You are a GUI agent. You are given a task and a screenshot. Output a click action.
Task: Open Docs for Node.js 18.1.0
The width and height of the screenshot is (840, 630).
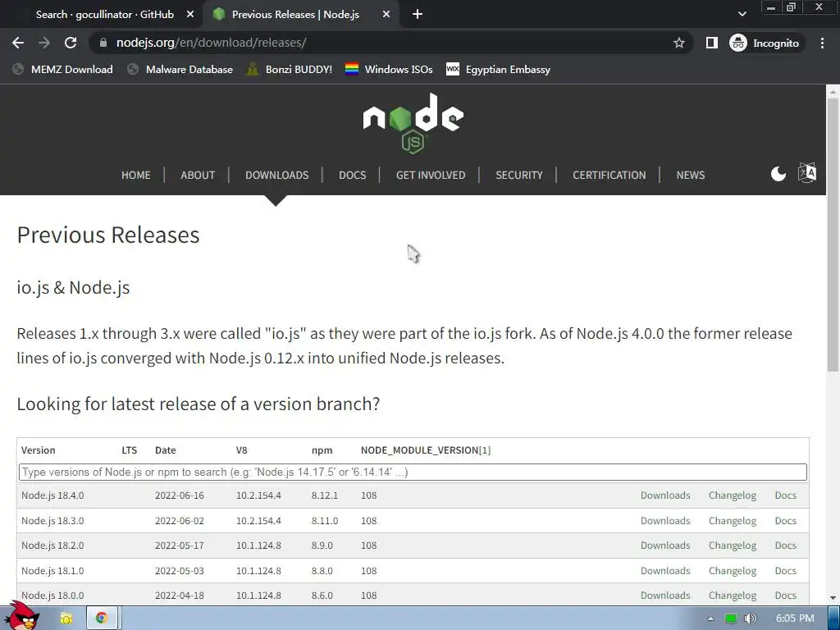point(785,571)
